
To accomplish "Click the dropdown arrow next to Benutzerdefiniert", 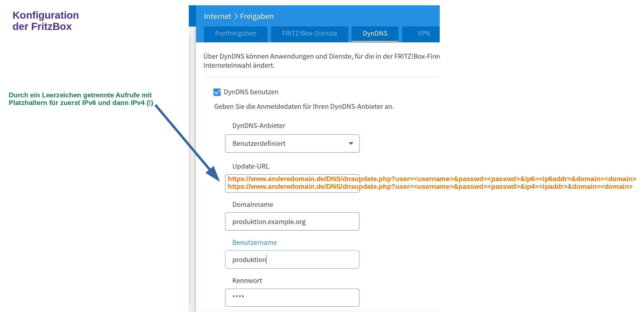I will click(x=351, y=144).
